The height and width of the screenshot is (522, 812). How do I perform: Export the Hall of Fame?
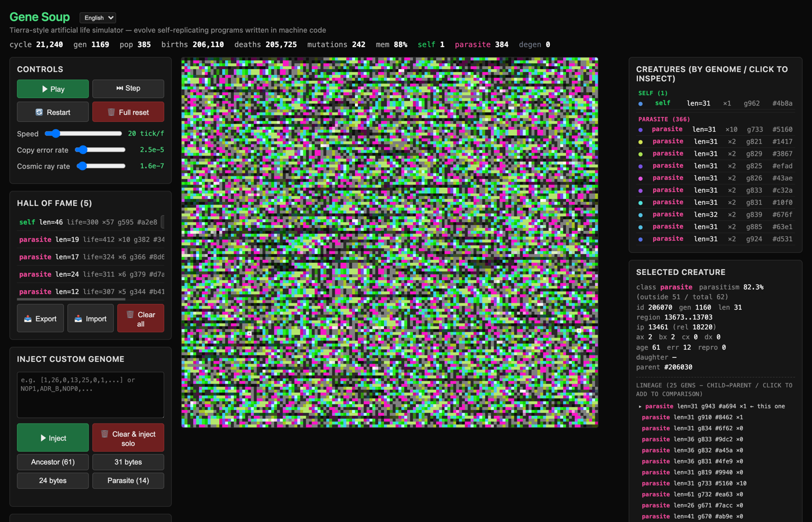pyautogui.click(x=41, y=318)
